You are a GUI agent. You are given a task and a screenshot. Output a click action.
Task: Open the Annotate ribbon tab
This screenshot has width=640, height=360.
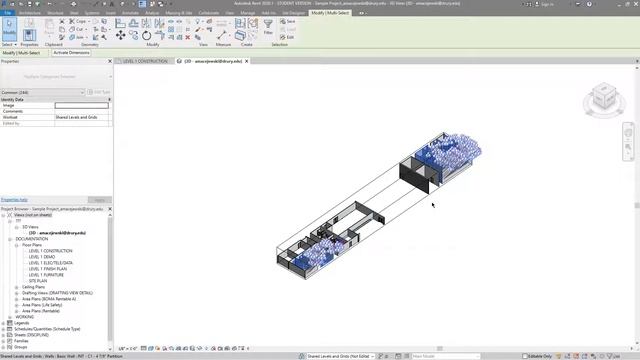(131, 13)
